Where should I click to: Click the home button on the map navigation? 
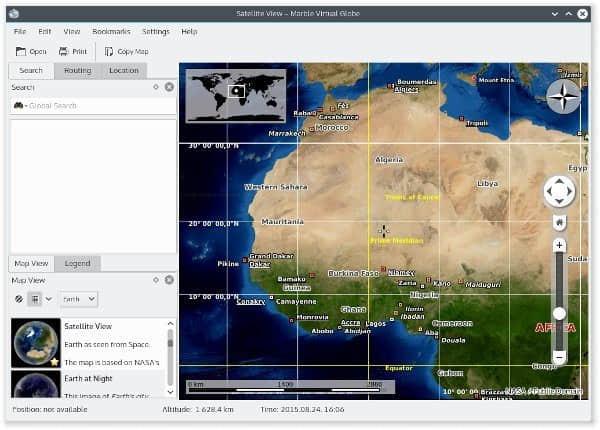[x=559, y=222]
